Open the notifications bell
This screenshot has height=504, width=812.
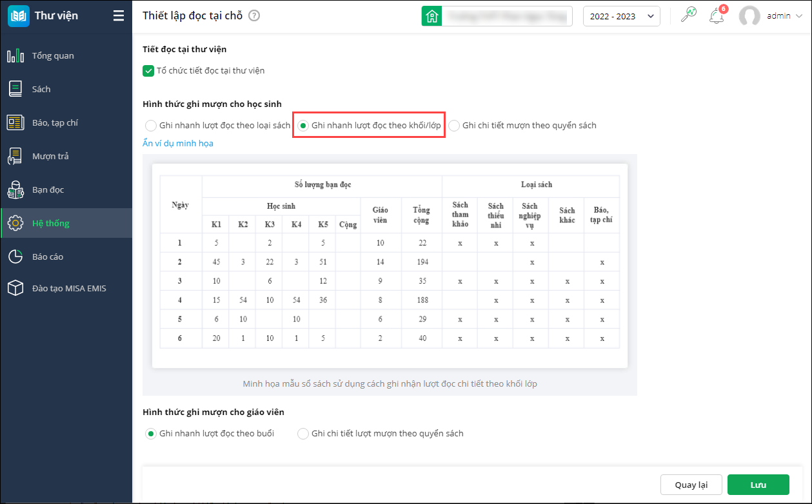716,16
